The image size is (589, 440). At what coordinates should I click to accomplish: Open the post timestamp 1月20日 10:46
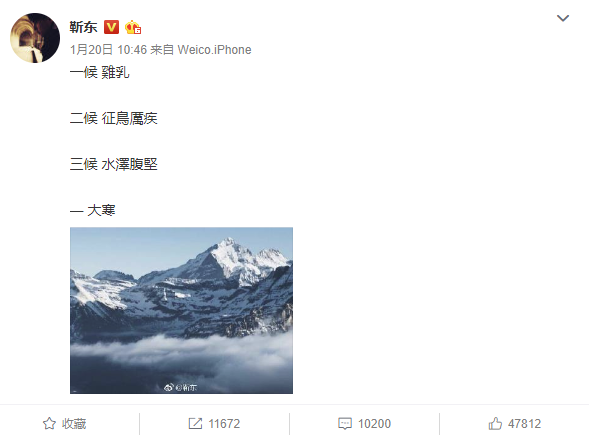click(108, 50)
